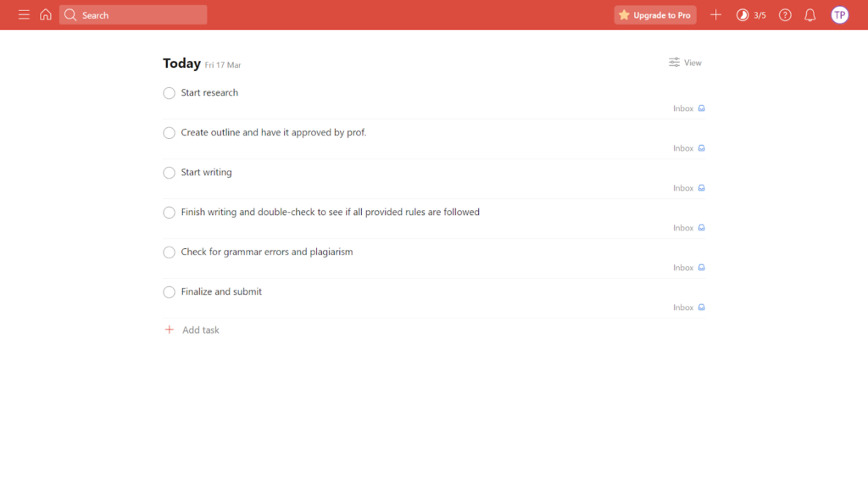The width and height of the screenshot is (868, 488).
Task: Click Inbox link for Finish writing task
Action: click(688, 228)
